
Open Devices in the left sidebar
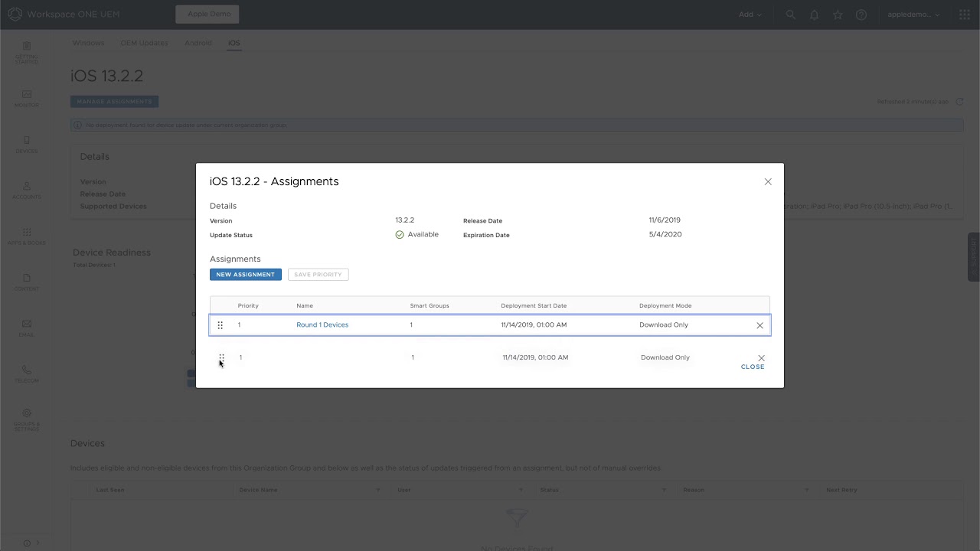click(x=27, y=144)
